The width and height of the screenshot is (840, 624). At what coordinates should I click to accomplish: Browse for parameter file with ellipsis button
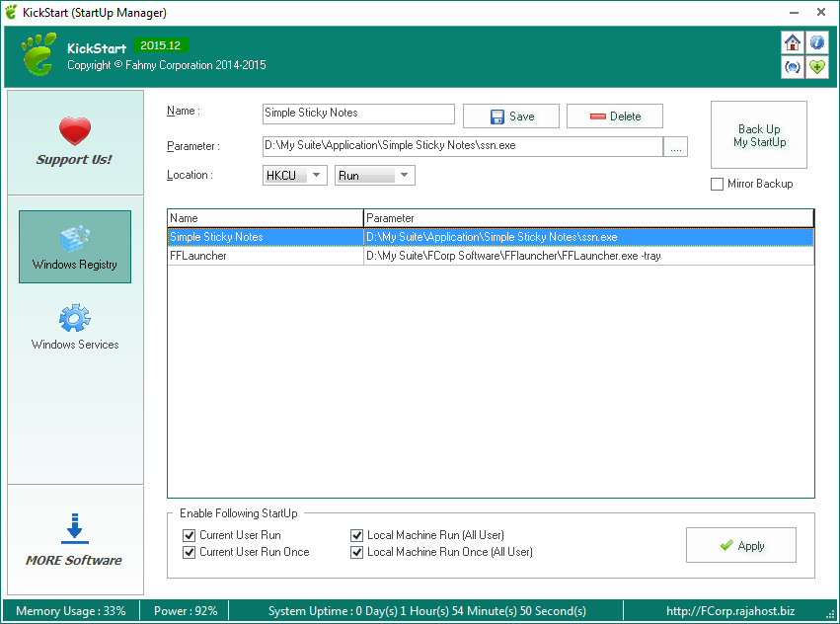point(676,147)
